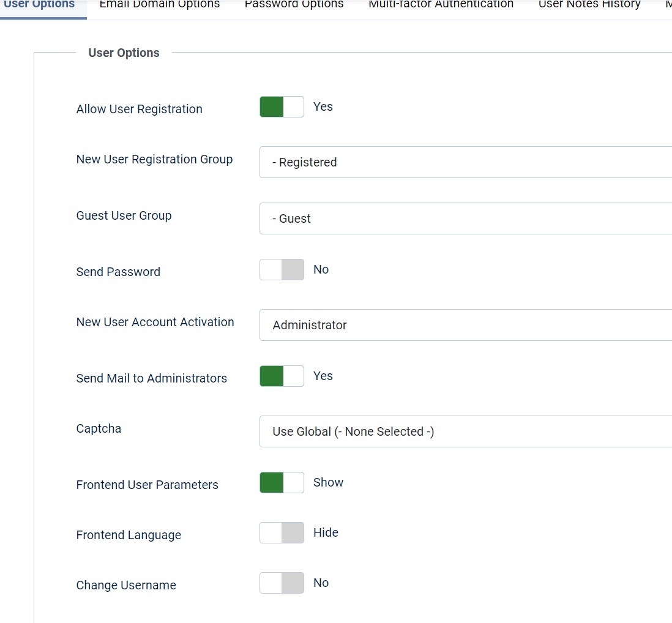Turn off Send Mail to Administrators switch
The image size is (672, 623).
pyautogui.click(x=282, y=376)
